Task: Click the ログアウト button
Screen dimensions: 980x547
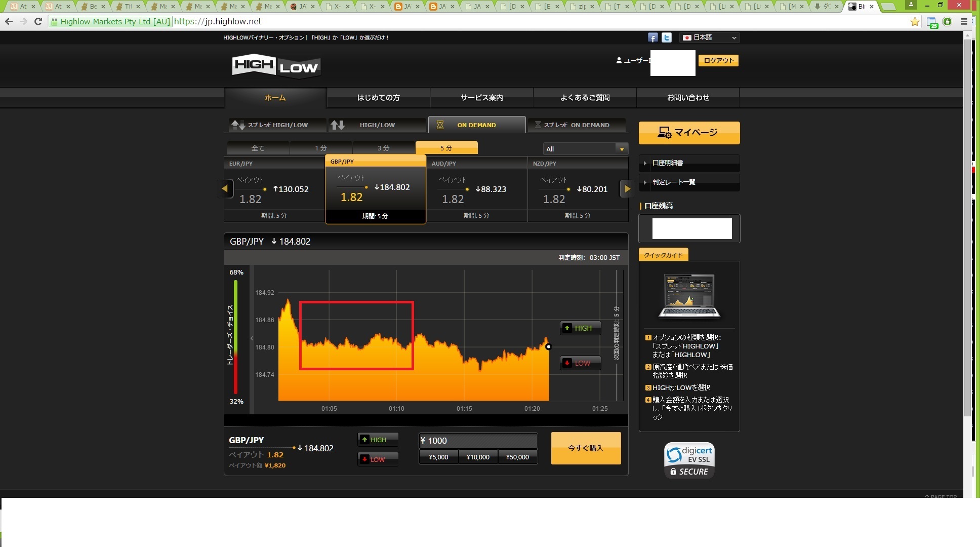Action: coord(718,60)
